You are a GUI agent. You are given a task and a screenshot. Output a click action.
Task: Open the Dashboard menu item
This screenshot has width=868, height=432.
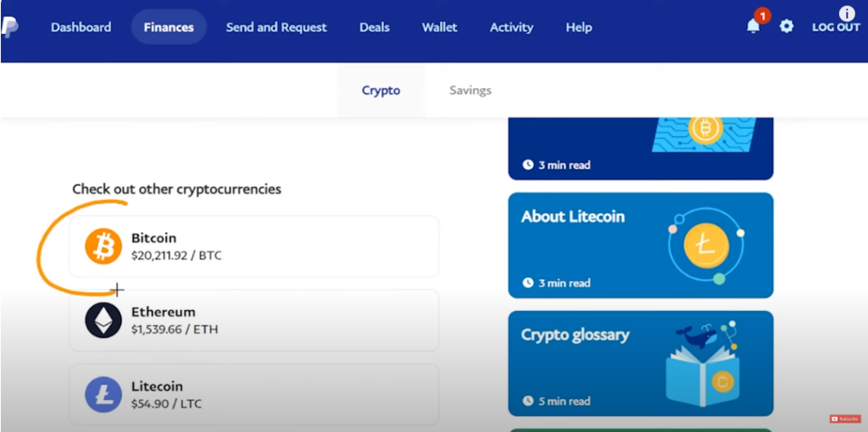(x=81, y=27)
